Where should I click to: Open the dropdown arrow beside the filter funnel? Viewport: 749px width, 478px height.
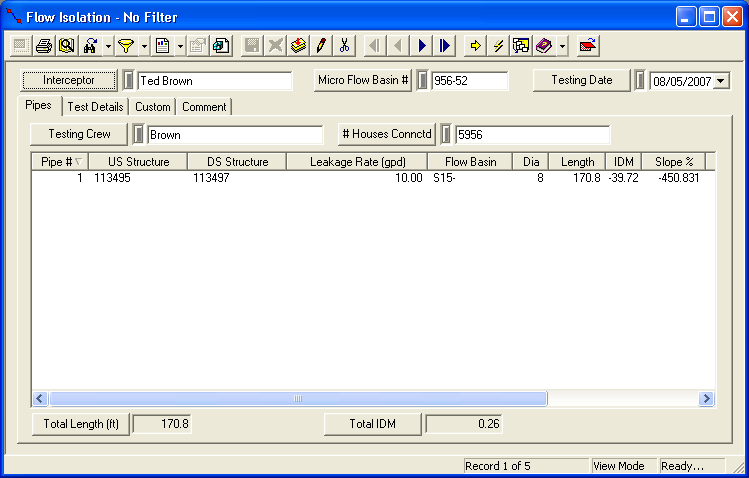pyautogui.click(x=144, y=46)
